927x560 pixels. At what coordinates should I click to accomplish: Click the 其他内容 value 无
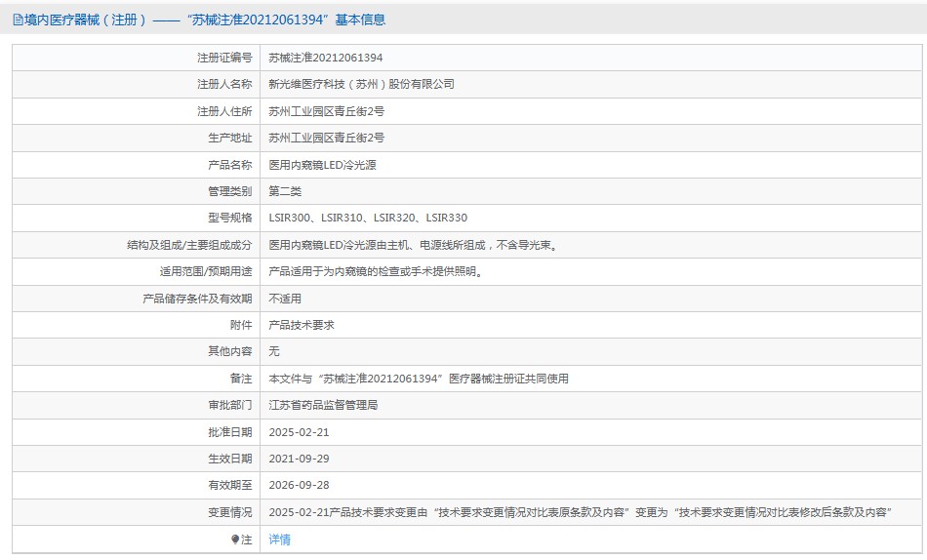point(274,351)
